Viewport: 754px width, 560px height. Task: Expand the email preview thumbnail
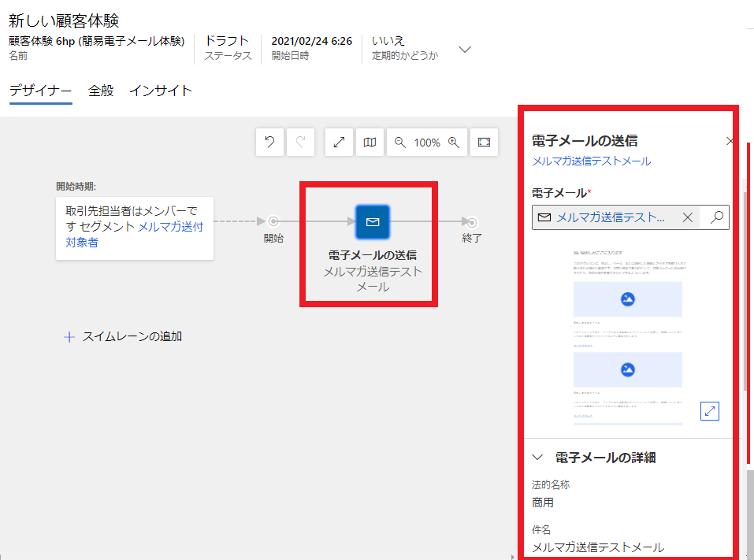tap(709, 411)
